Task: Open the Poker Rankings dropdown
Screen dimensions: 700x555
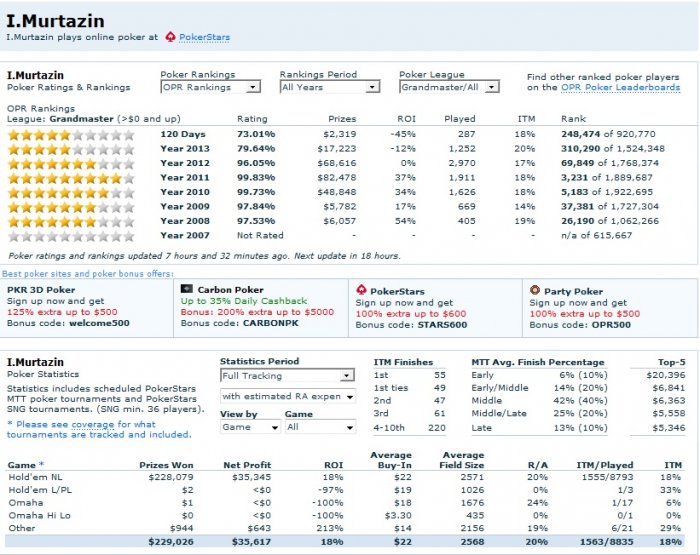Action: [x=210, y=87]
